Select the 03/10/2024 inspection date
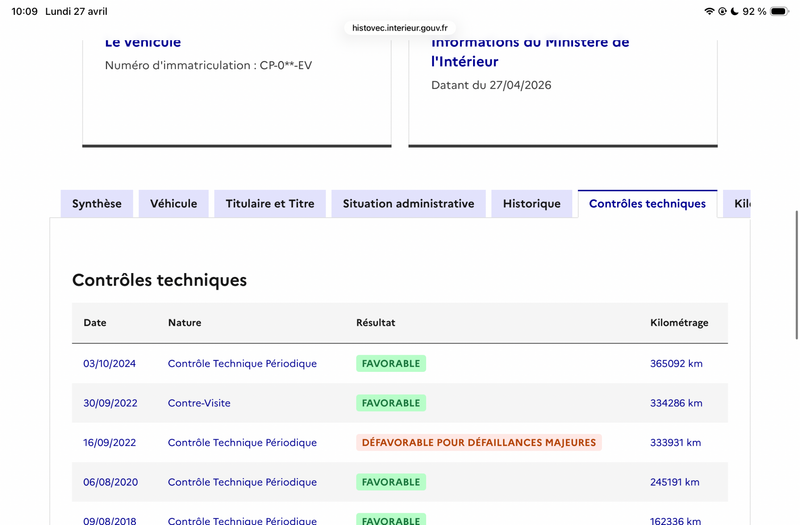 [110, 363]
